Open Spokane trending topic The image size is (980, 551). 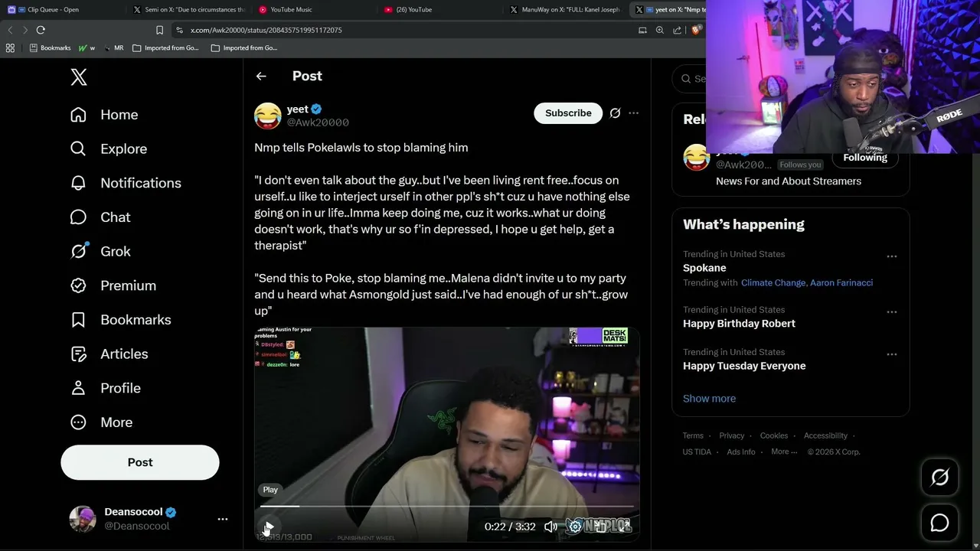(x=704, y=268)
